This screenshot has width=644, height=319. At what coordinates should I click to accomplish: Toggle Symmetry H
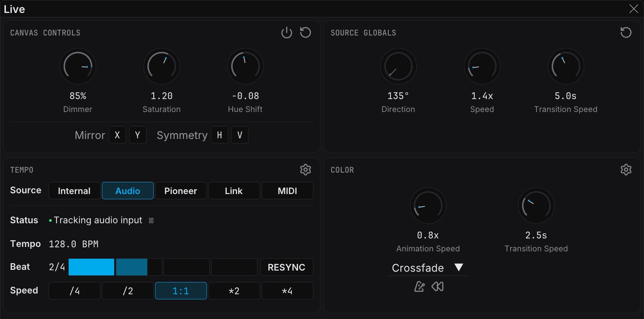click(220, 135)
